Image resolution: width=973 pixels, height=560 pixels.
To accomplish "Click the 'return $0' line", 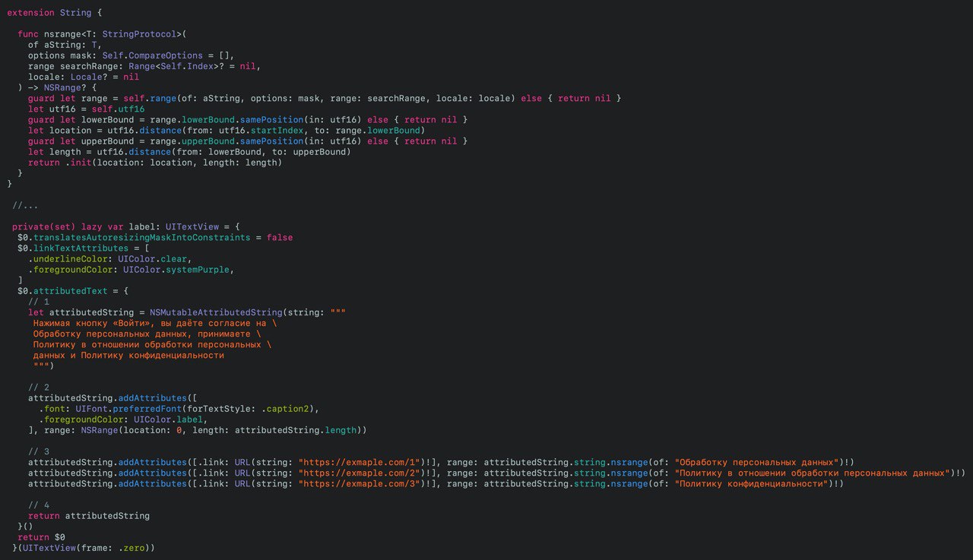I will click(41, 537).
